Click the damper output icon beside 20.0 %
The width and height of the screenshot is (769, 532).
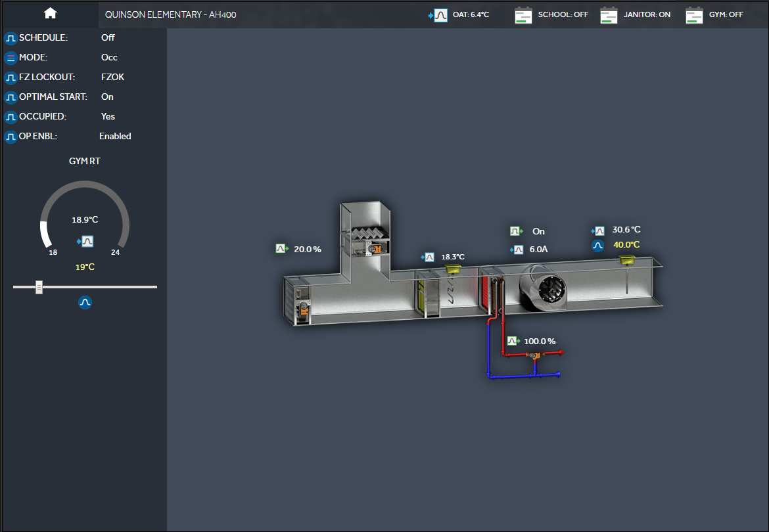(x=281, y=249)
